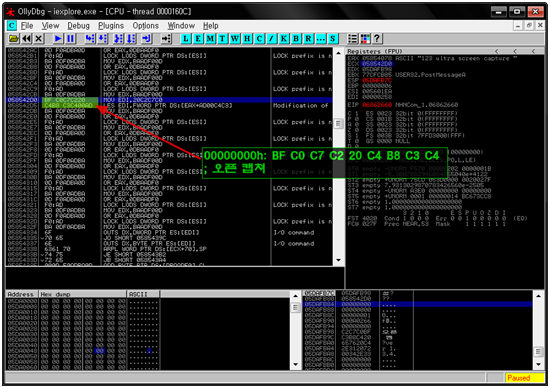This screenshot has width=550, height=388.
Task: Click the stack pane scrollbar thumb
Action: coord(538,352)
